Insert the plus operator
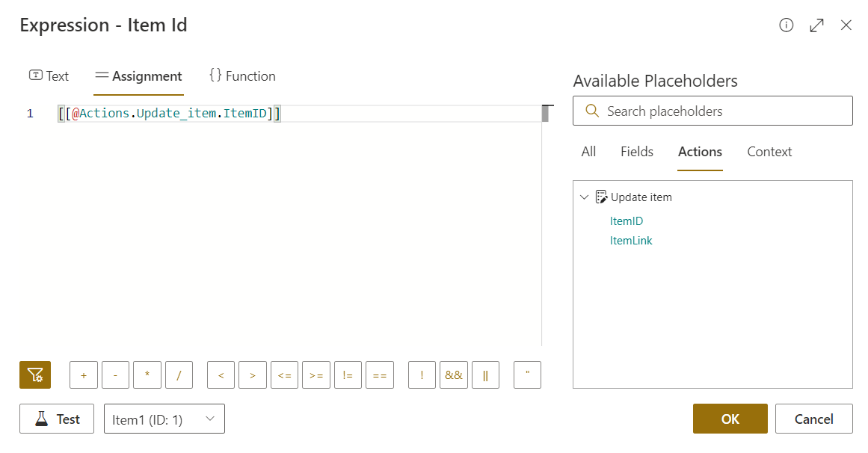Screen dimensions: 868x453 coord(84,375)
